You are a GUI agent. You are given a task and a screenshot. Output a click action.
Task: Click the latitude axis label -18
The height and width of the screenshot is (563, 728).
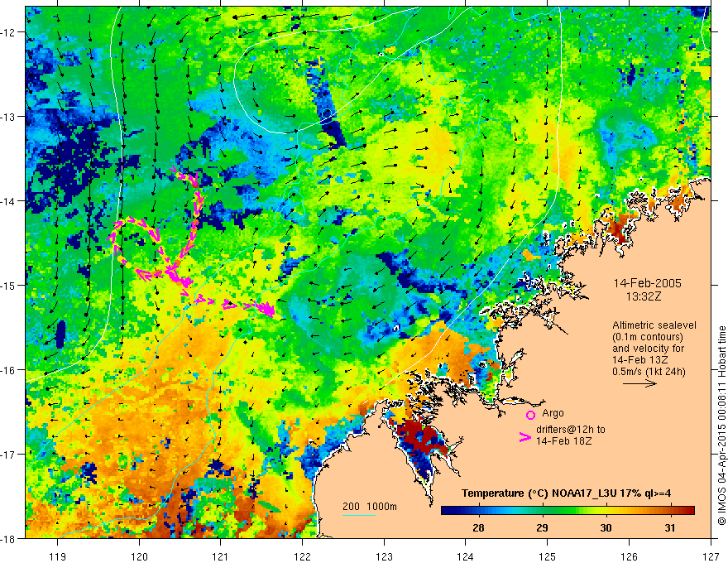click(x=9, y=538)
